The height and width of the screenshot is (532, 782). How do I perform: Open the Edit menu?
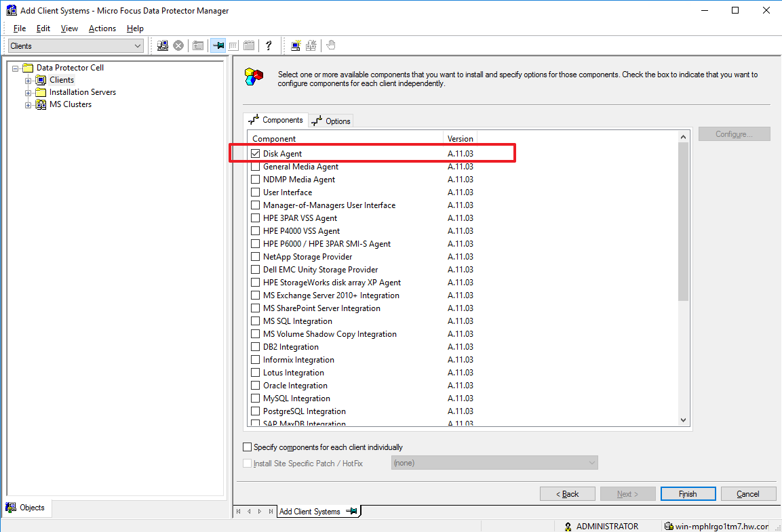coord(43,28)
